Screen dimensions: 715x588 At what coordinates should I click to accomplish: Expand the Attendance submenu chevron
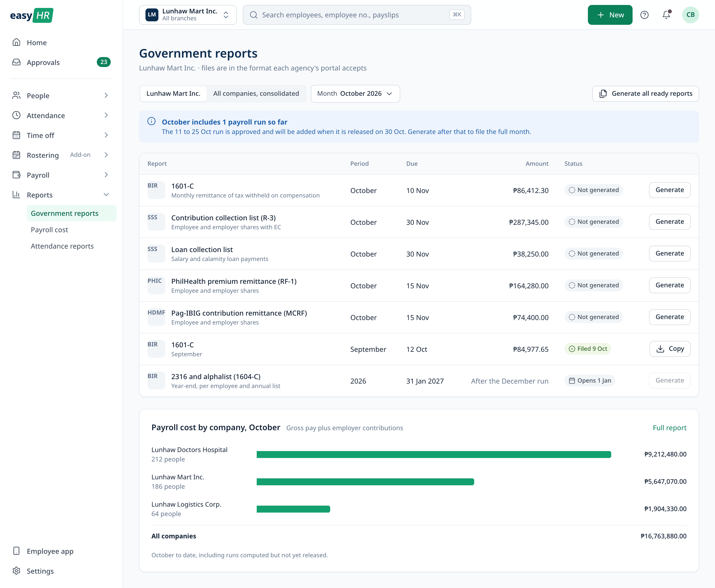[x=106, y=116]
